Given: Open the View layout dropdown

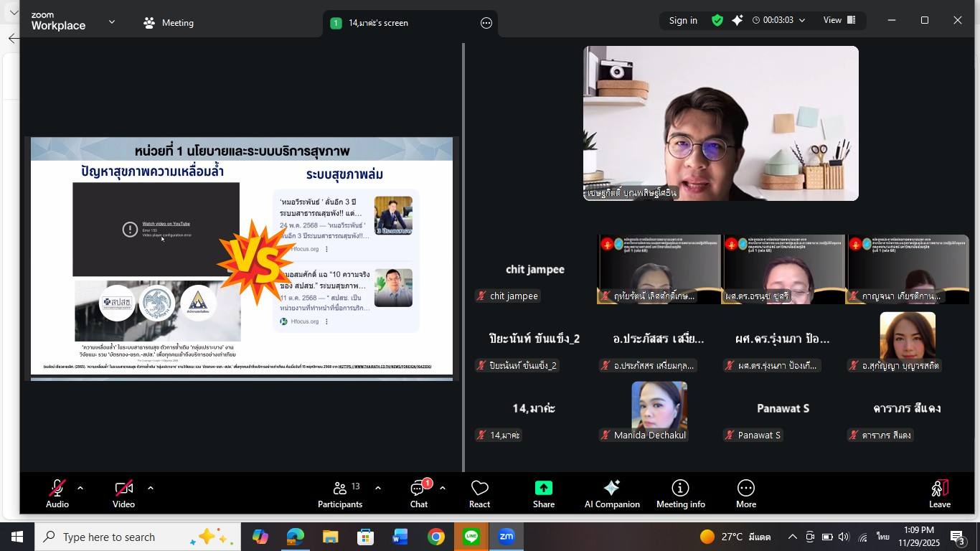Looking at the screenshot, I should click(839, 20).
